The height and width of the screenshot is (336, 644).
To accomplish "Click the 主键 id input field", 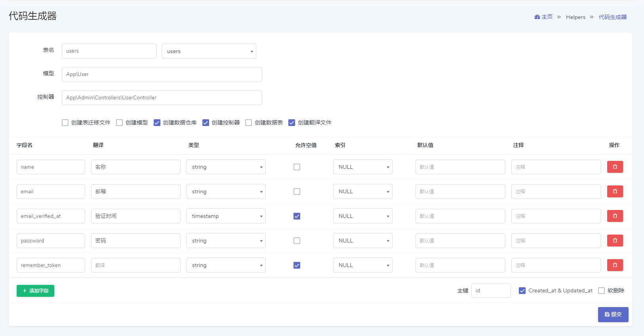I will pos(491,291).
